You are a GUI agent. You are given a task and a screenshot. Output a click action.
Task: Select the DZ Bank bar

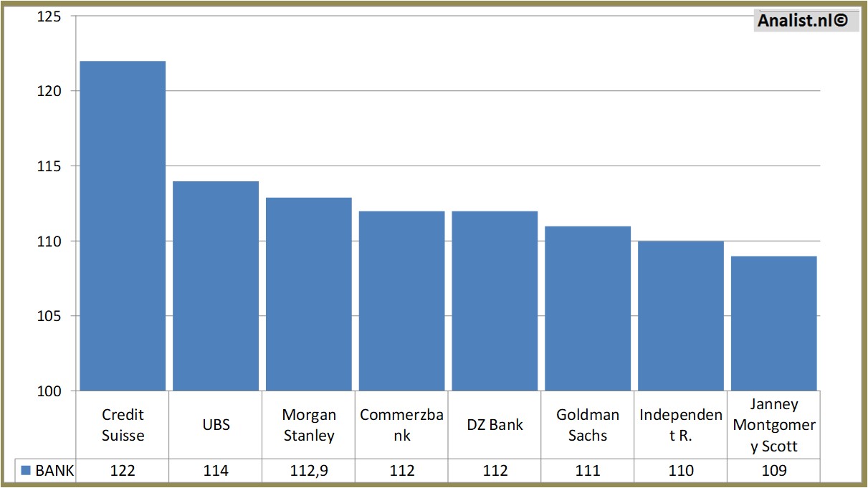(x=495, y=301)
